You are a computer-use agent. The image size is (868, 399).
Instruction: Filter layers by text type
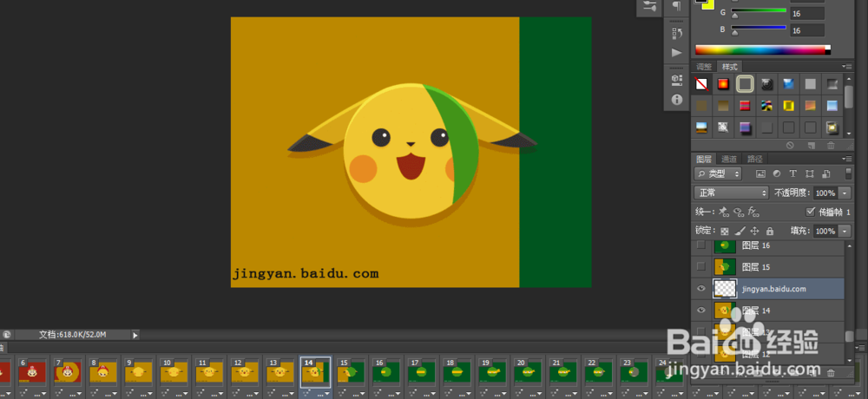click(x=792, y=173)
